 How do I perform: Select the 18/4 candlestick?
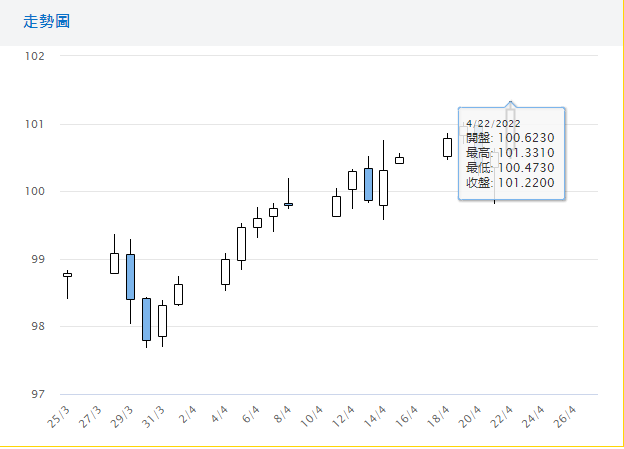(x=447, y=147)
